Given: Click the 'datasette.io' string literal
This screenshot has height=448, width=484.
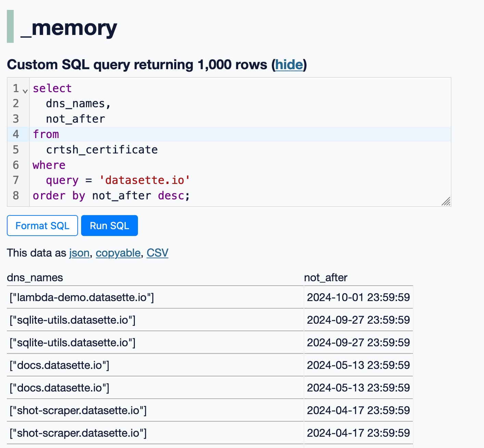Looking at the screenshot, I should pos(144,180).
